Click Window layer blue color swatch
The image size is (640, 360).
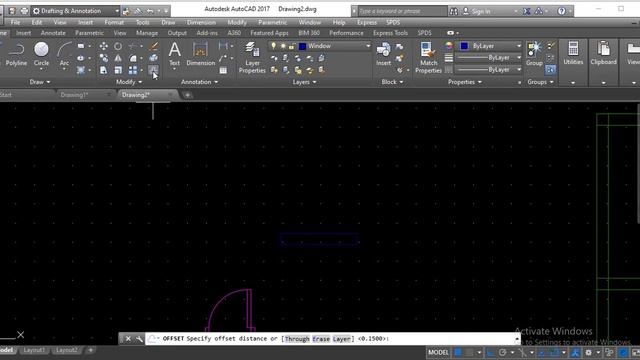[302, 47]
